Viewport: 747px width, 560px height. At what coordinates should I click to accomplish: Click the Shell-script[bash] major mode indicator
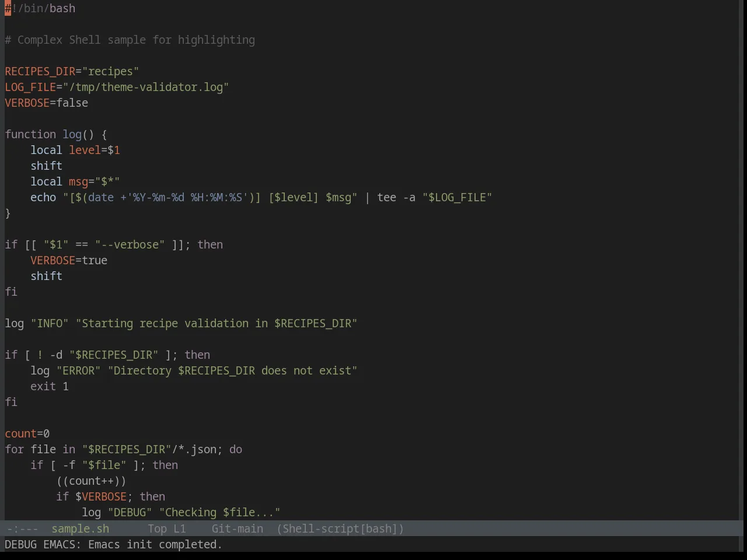[x=340, y=528]
